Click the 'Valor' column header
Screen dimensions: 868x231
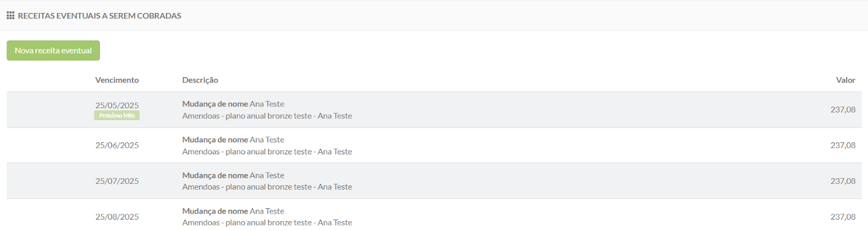point(845,80)
